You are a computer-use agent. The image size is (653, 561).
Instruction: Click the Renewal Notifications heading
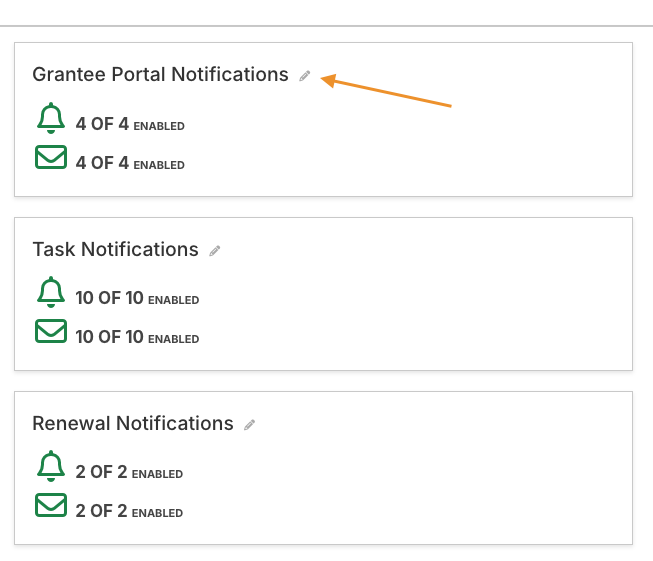pos(133,424)
